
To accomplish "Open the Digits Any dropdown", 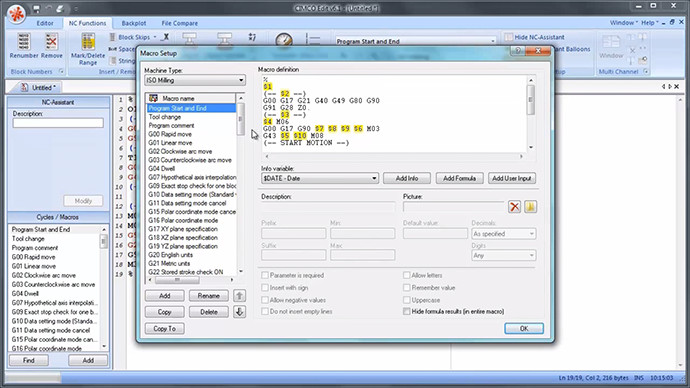I will [x=504, y=255].
